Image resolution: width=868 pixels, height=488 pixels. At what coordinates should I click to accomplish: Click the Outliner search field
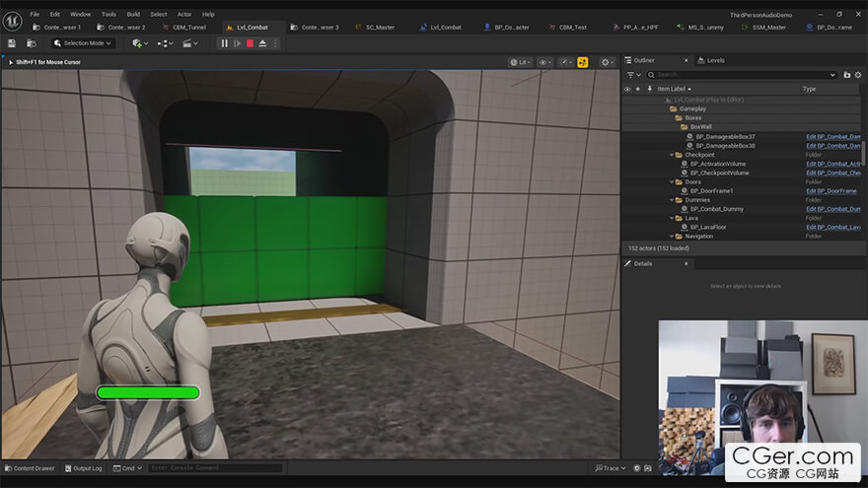point(745,75)
